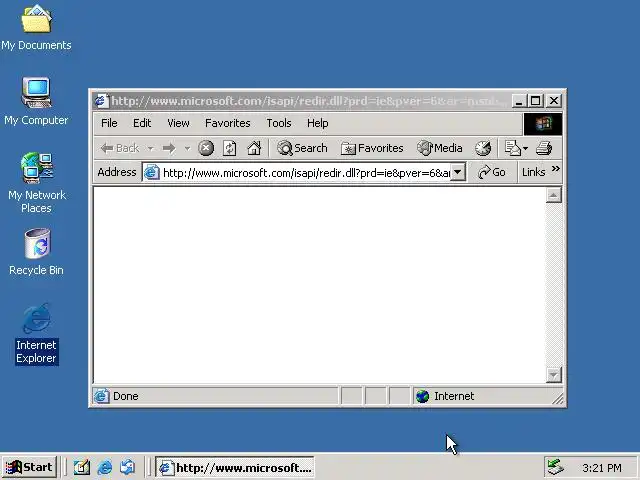Select My Network Places desktop icon
The width and height of the screenshot is (640, 480).
point(36,183)
